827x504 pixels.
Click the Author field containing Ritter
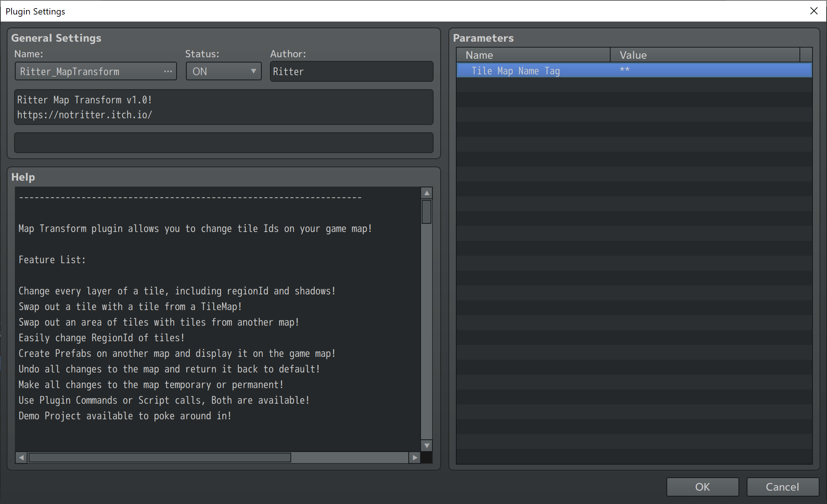click(x=351, y=71)
